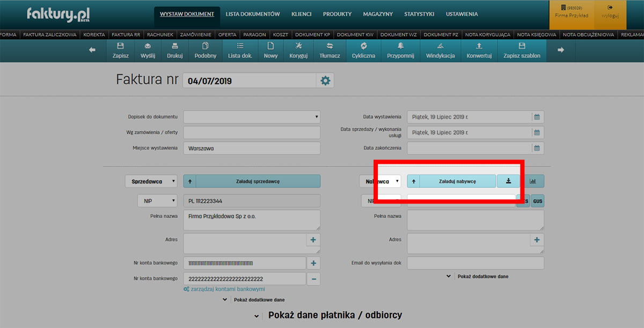Image resolution: width=644 pixels, height=328 pixels.
Task: Click zarządzaj kontami bankowymi link
Action: click(224, 289)
